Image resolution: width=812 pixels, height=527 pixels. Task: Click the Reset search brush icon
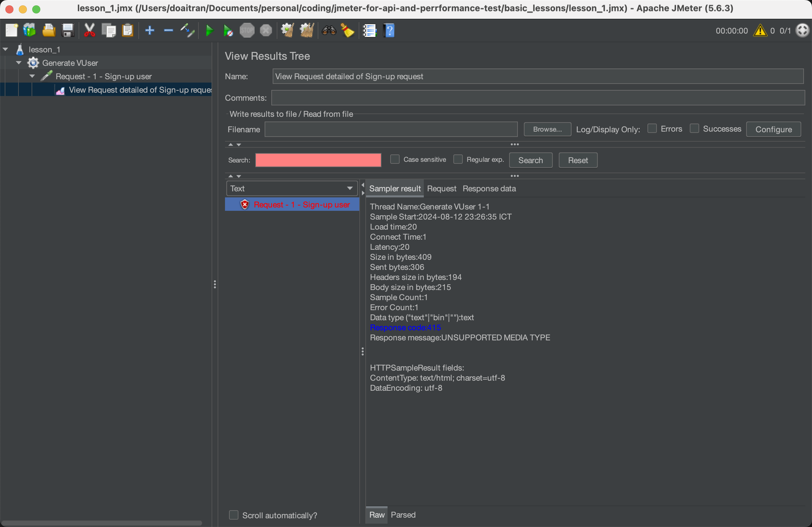coord(348,30)
